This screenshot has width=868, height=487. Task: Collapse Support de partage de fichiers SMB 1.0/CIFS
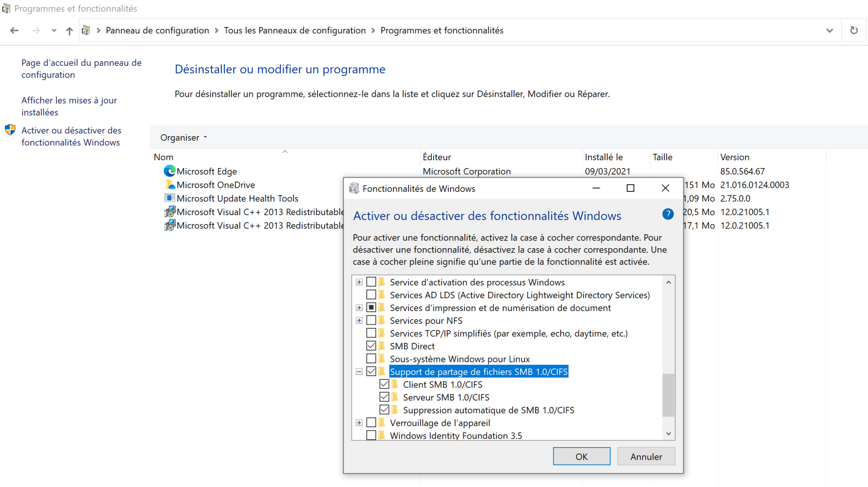coord(359,371)
